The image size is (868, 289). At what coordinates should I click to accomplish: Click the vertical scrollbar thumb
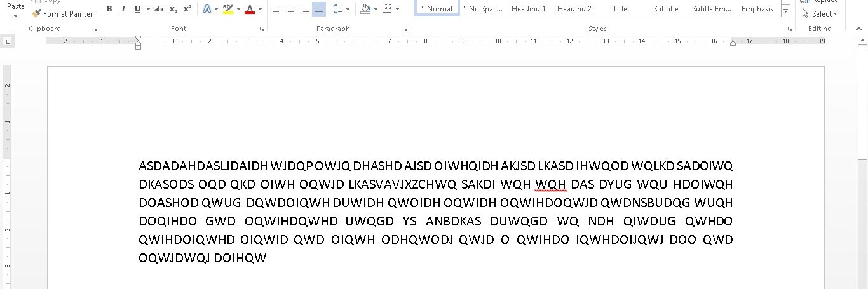862,104
